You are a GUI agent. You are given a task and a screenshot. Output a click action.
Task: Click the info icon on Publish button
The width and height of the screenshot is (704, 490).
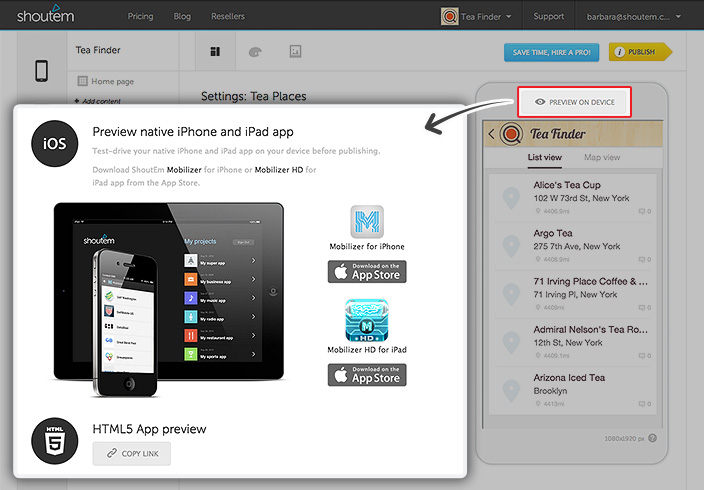click(x=620, y=52)
